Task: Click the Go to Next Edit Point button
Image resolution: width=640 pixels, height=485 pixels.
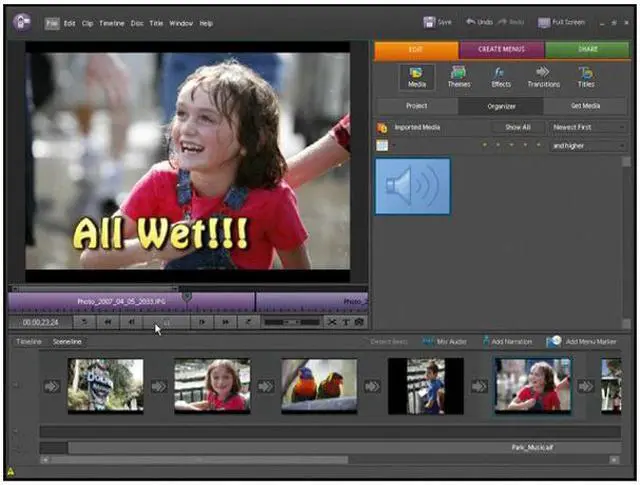Action: 248,323
